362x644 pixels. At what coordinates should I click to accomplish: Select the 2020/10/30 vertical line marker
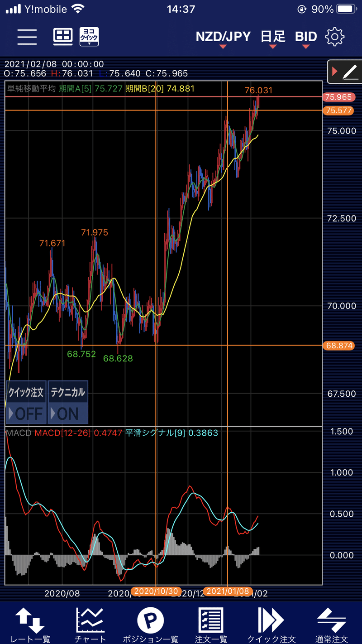157,591
